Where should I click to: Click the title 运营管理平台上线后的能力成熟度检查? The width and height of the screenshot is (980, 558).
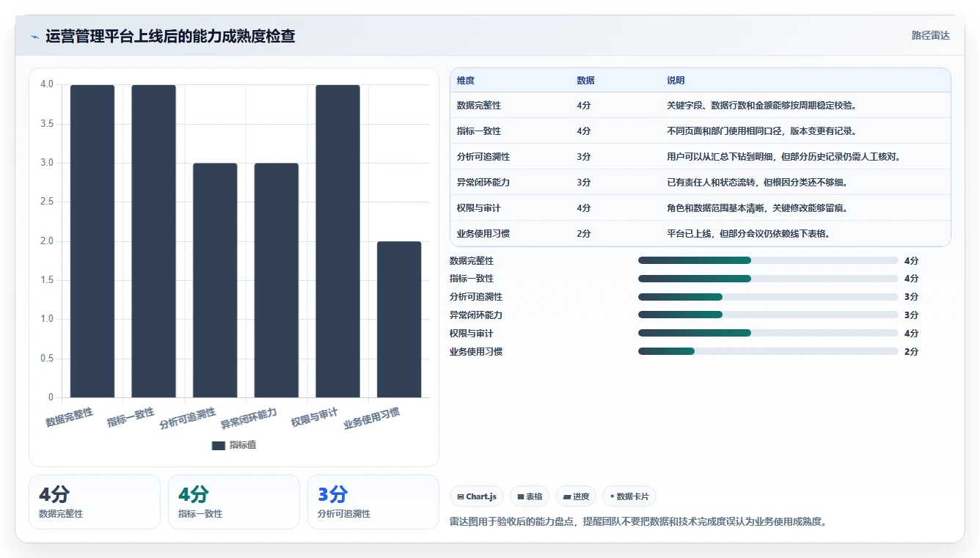(x=170, y=36)
